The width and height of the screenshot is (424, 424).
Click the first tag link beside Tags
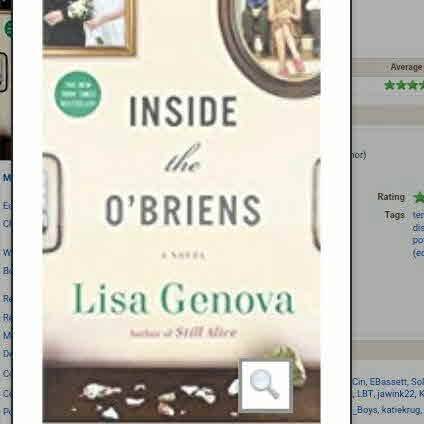(418, 215)
